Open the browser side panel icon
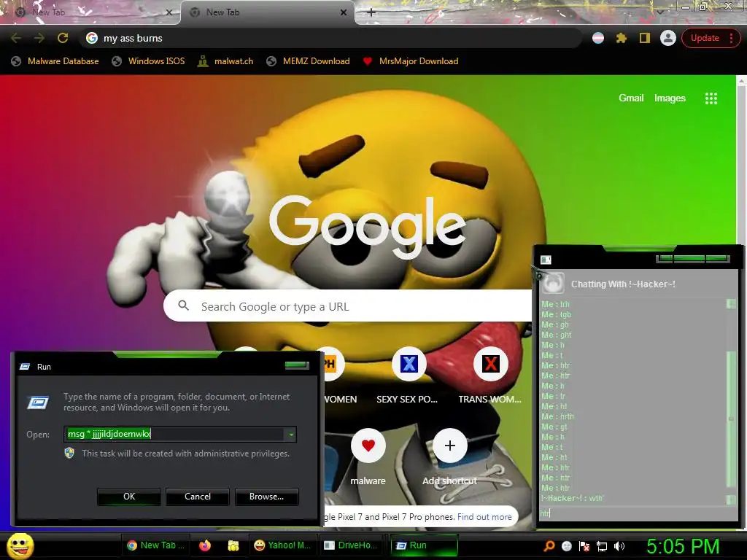Image resolution: width=747 pixels, height=560 pixels. [645, 38]
